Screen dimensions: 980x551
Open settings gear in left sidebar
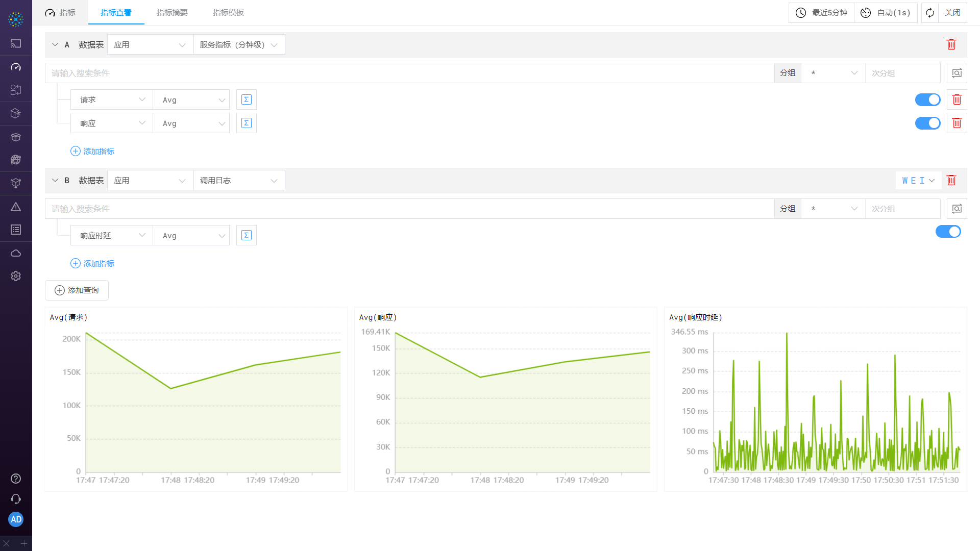(16, 276)
